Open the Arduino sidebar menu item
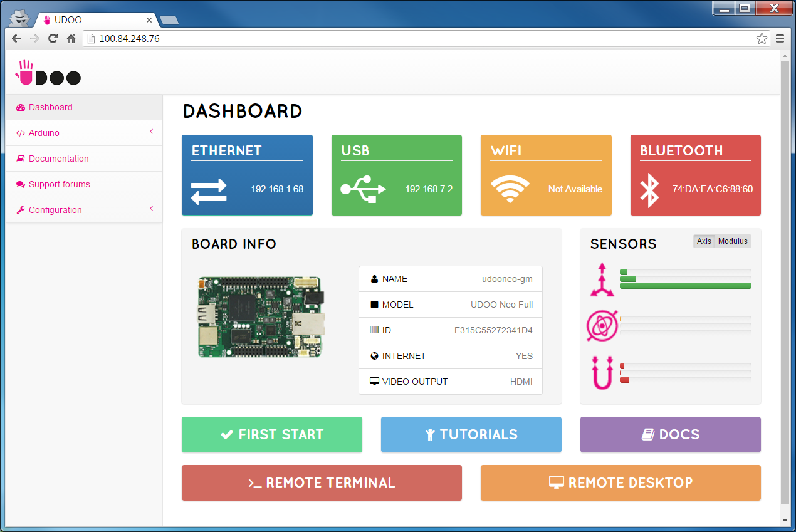Image resolution: width=796 pixels, height=532 pixels. (84, 133)
